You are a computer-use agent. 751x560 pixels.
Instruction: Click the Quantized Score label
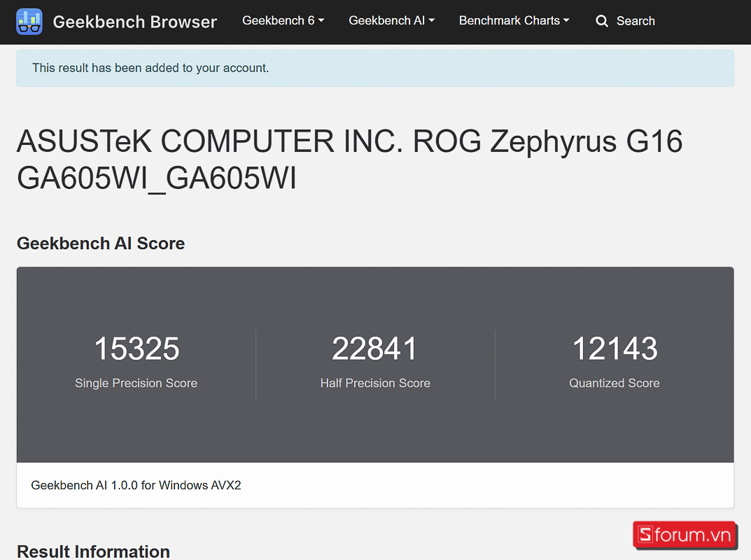[614, 383]
